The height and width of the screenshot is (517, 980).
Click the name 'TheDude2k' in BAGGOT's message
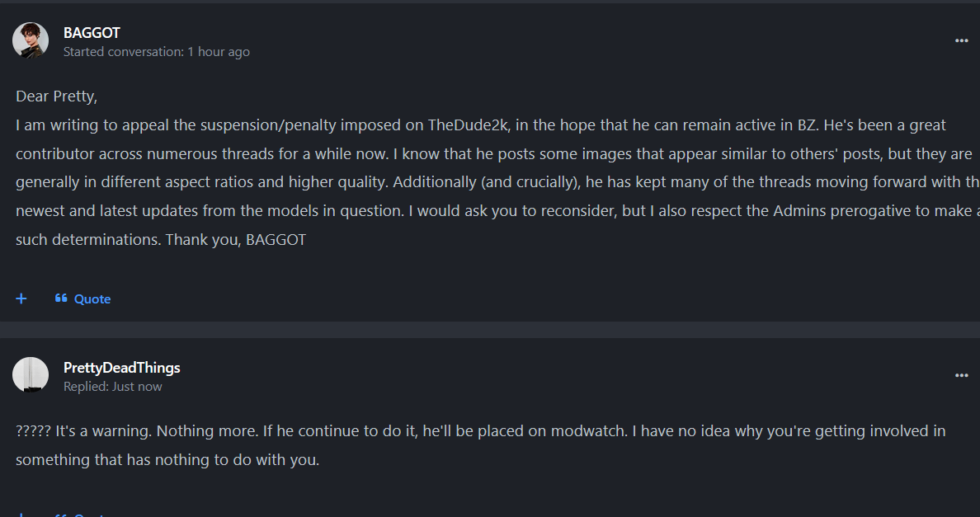pos(468,126)
